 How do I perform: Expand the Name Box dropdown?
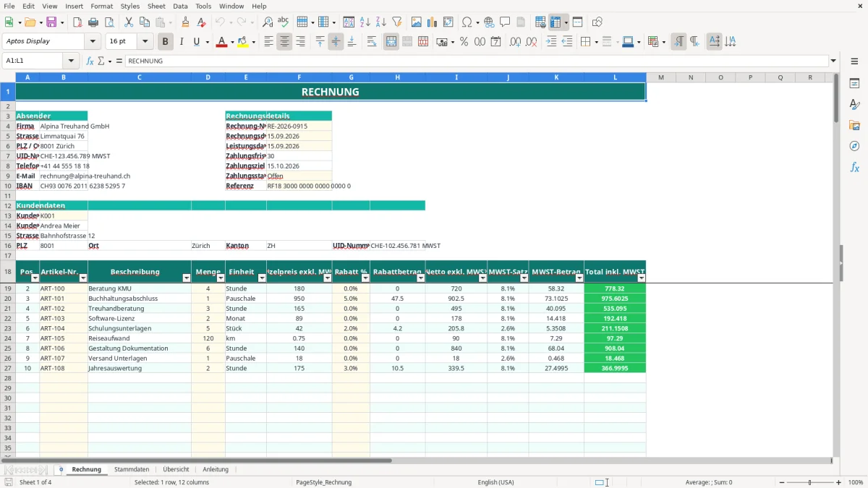(71, 61)
